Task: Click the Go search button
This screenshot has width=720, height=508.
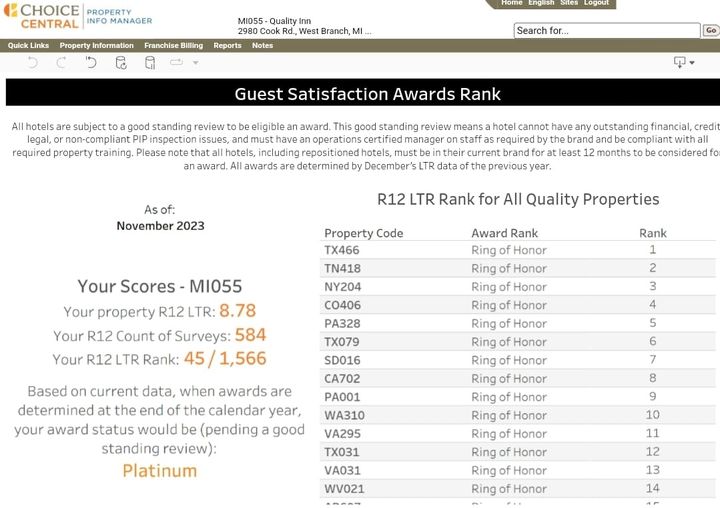Action: click(x=711, y=31)
